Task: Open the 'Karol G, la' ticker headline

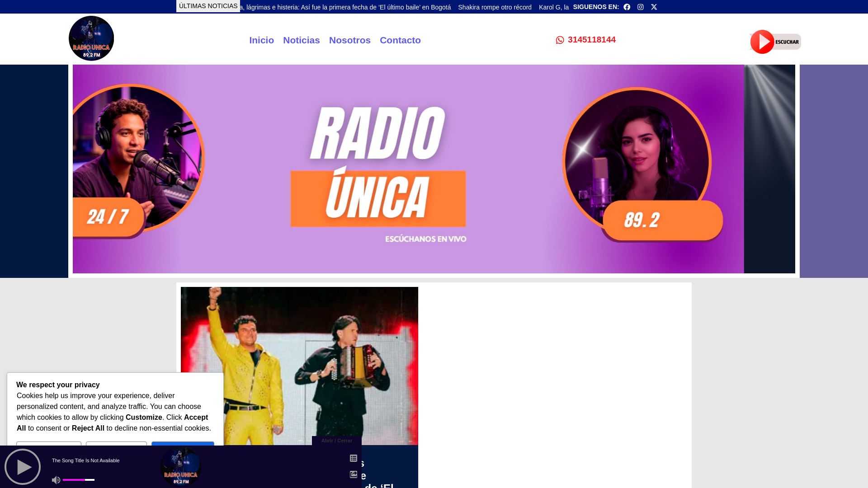Action: (554, 7)
